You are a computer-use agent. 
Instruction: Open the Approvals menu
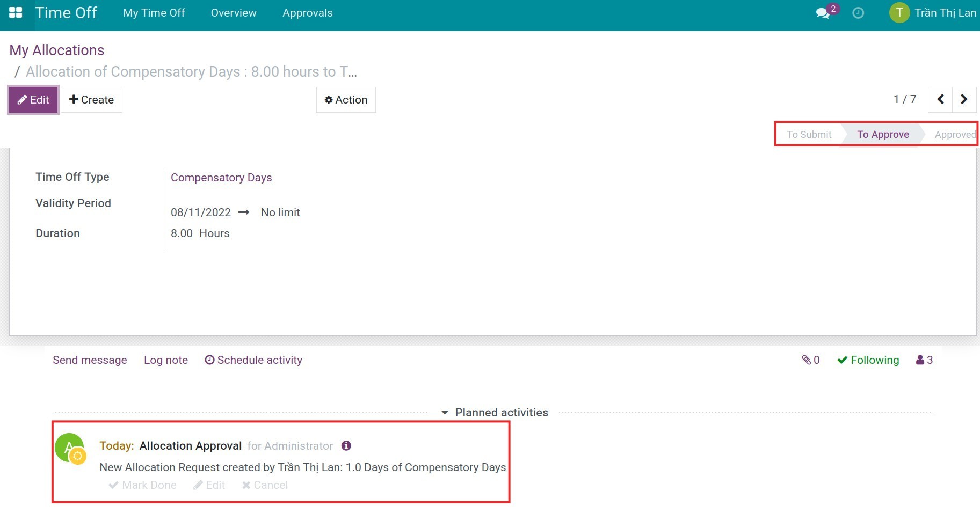pos(308,13)
